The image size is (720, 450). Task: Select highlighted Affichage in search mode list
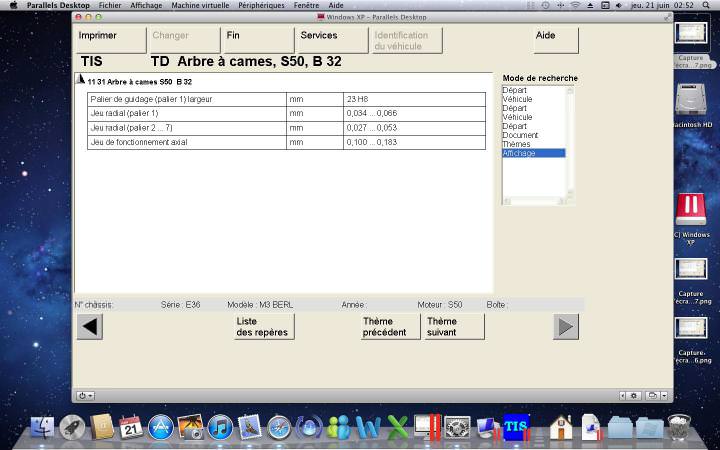[x=534, y=153]
